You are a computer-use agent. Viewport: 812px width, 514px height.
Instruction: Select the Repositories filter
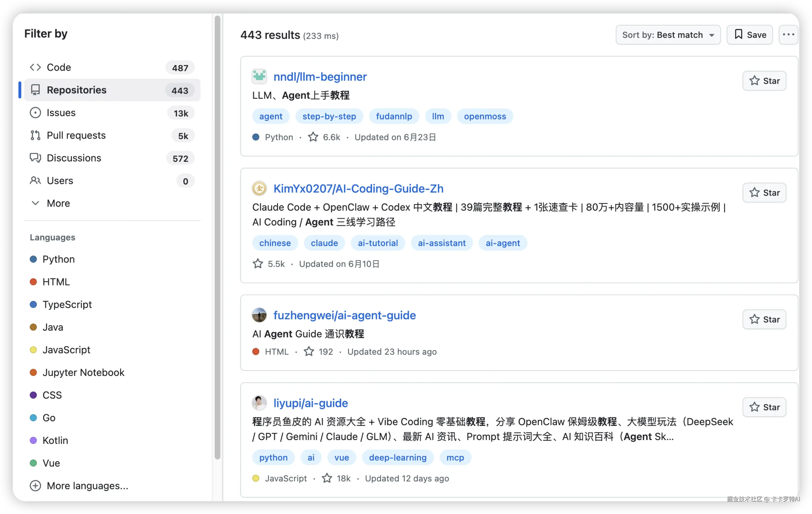(x=112, y=90)
